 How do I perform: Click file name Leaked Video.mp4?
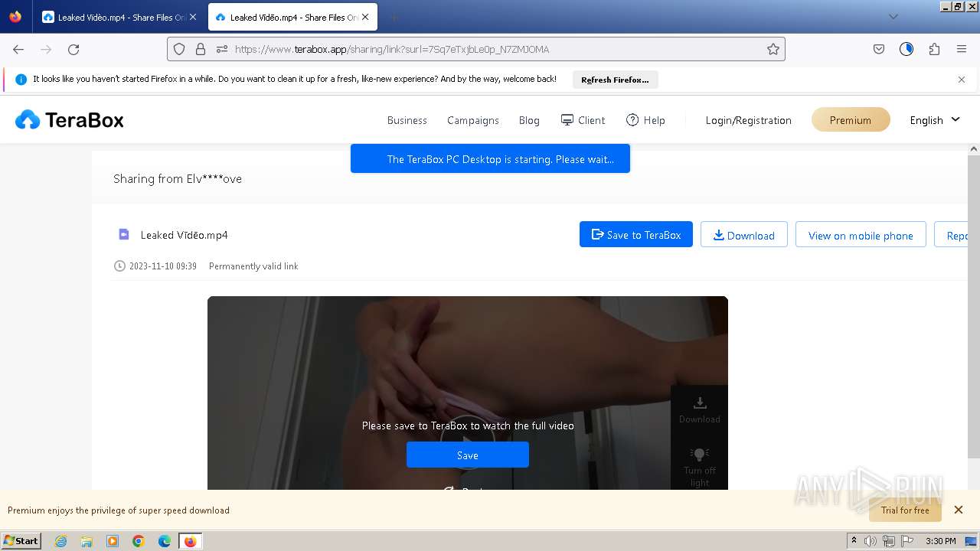(x=184, y=235)
